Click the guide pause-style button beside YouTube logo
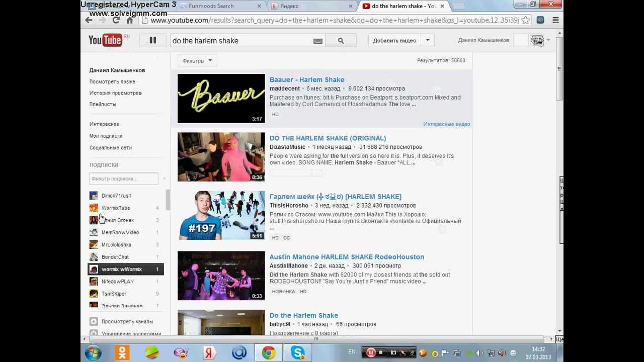 pos(152,40)
